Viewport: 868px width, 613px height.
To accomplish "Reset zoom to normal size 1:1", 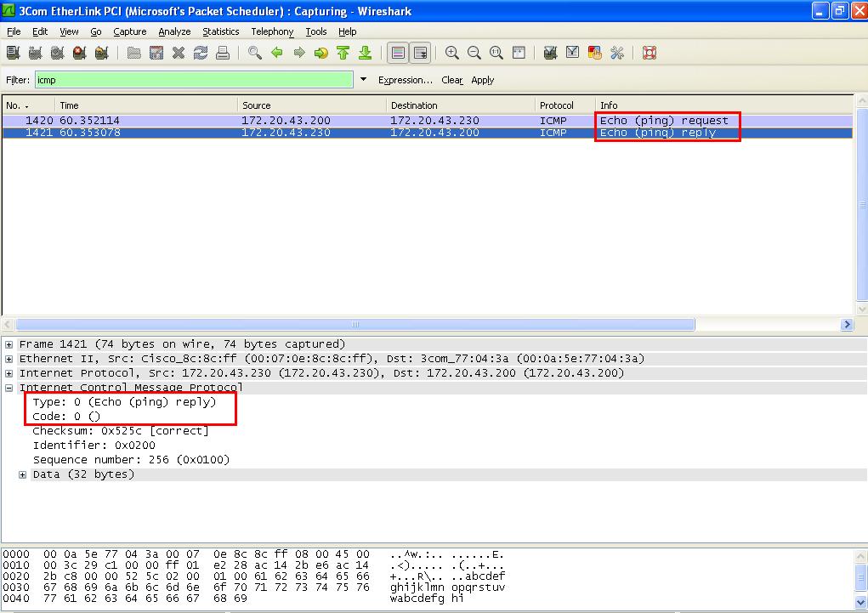I will (496, 53).
